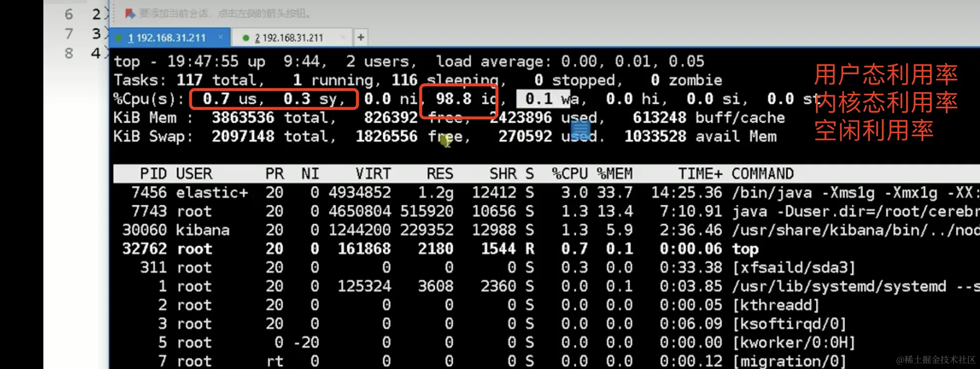Click the red bookmark flag icon in hint bar
Viewport: 980px width, 369px height.
pos(130,13)
